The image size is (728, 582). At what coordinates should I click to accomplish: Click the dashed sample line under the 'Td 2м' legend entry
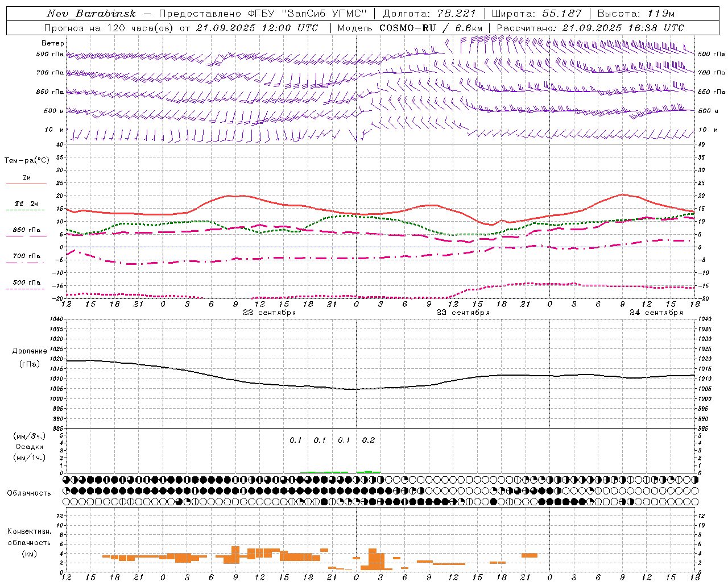point(26,210)
